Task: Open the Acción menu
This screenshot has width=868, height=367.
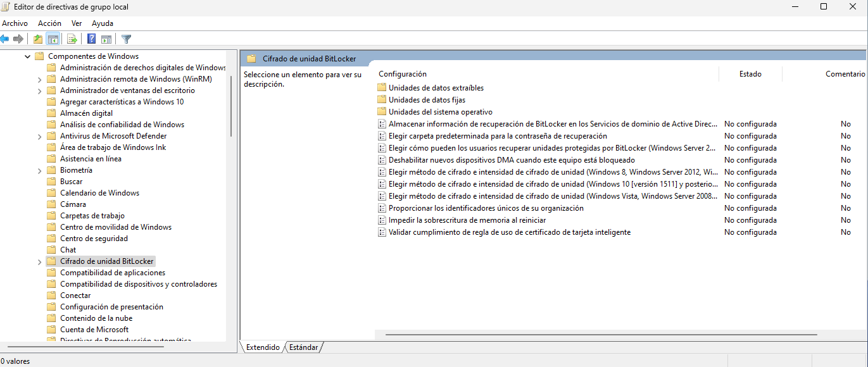Action: click(x=49, y=23)
